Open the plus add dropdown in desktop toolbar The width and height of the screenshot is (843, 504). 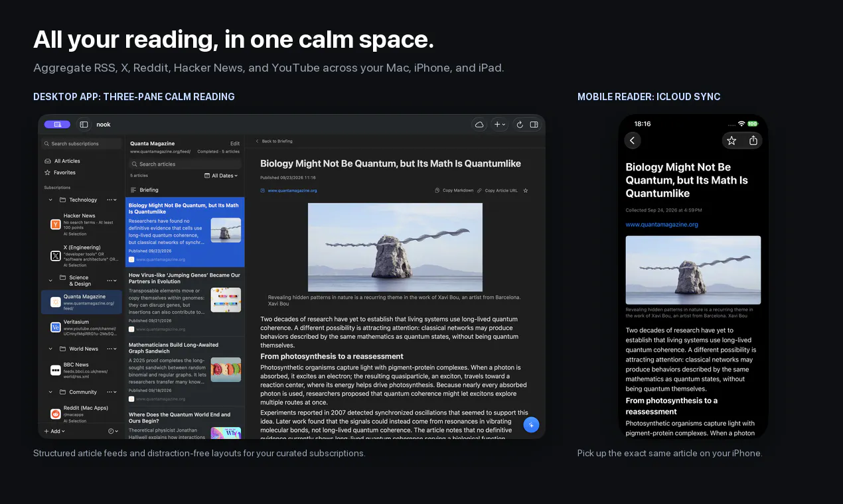(x=499, y=125)
